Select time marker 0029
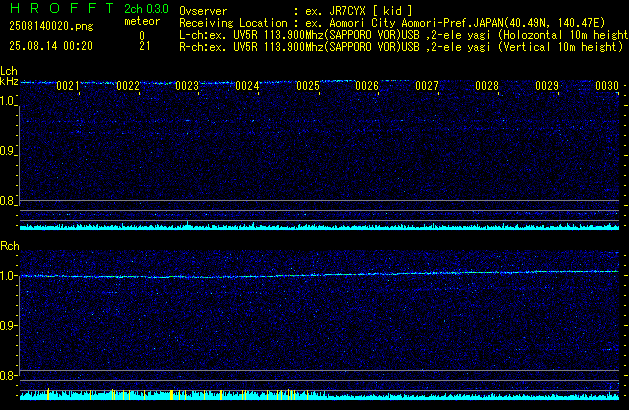 [x=547, y=86]
